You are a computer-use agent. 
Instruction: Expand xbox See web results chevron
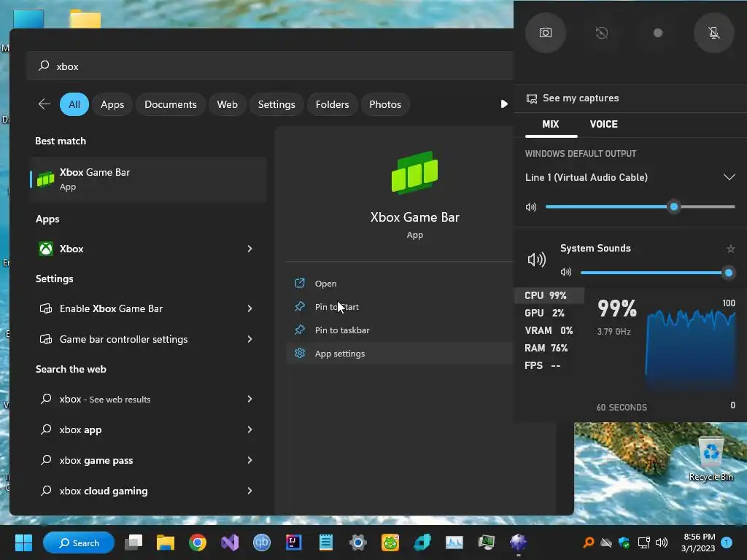[x=249, y=399]
